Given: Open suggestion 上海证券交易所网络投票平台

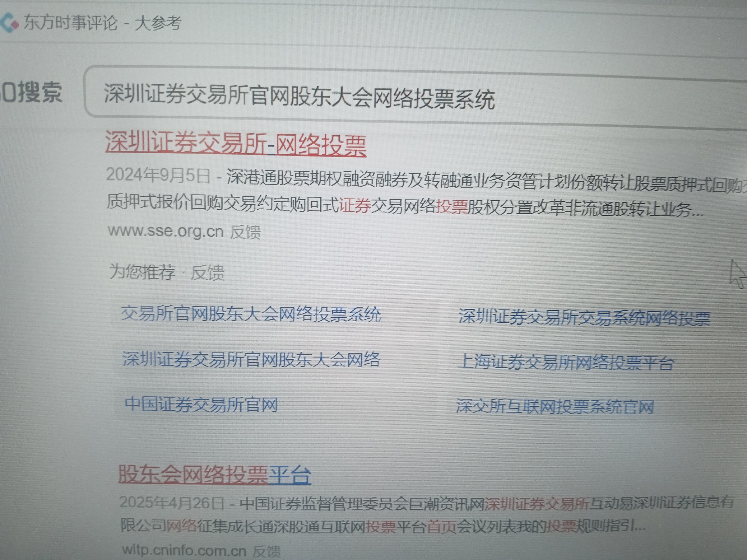Looking at the screenshot, I should click(x=566, y=362).
